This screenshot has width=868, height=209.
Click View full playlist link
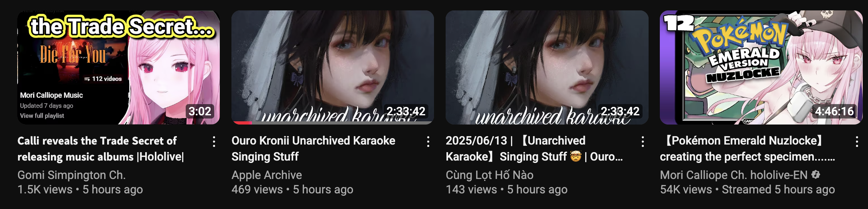pos(42,116)
